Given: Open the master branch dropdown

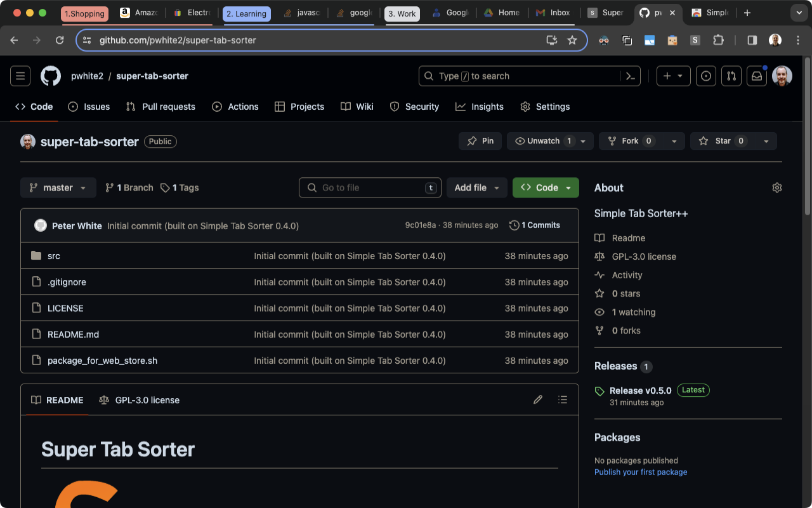Looking at the screenshot, I should pyautogui.click(x=58, y=187).
